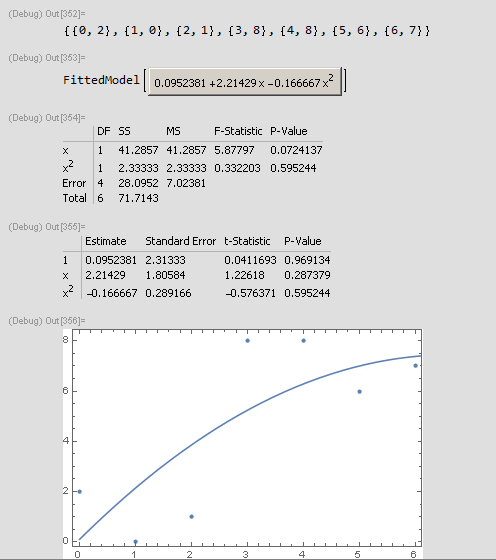Click the plot data point at x=2
Image resolution: width=496 pixels, height=560 pixels.
click(x=191, y=516)
